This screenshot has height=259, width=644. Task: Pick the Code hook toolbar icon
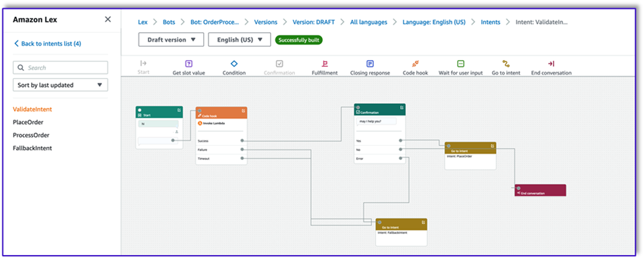[x=415, y=63]
